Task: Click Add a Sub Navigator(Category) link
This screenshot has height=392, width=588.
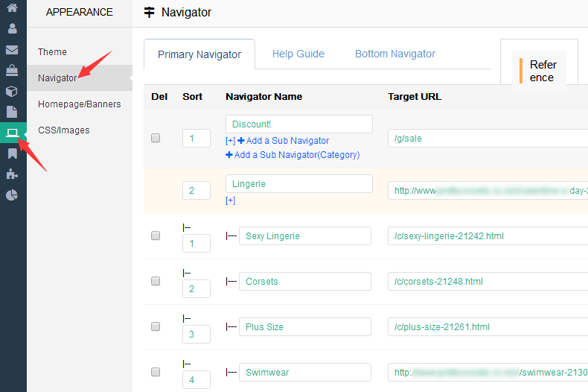Action: coord(293,155)
